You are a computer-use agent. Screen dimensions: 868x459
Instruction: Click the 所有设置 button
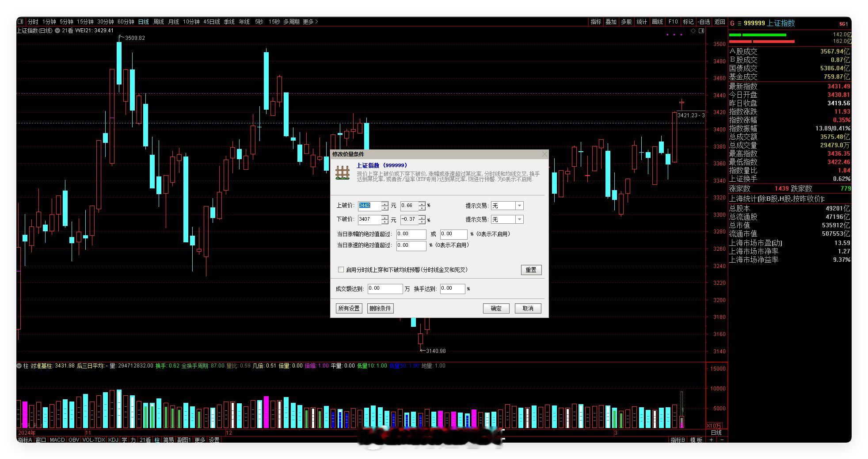point(349,308)
